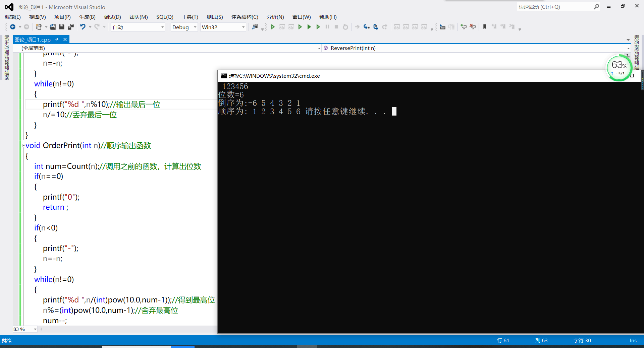644x348 pixels.
Task: Save the current file with disk icon
Action: 62,27
